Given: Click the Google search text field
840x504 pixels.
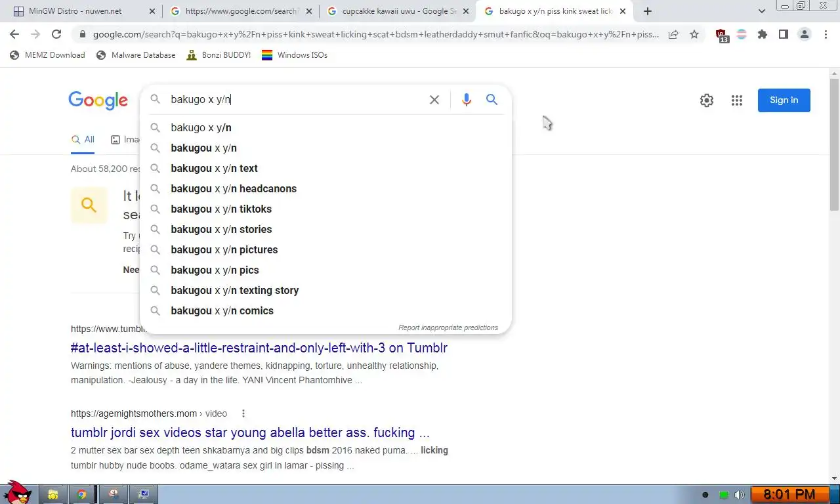Looking at the screenshot, I should pos(295,100).
